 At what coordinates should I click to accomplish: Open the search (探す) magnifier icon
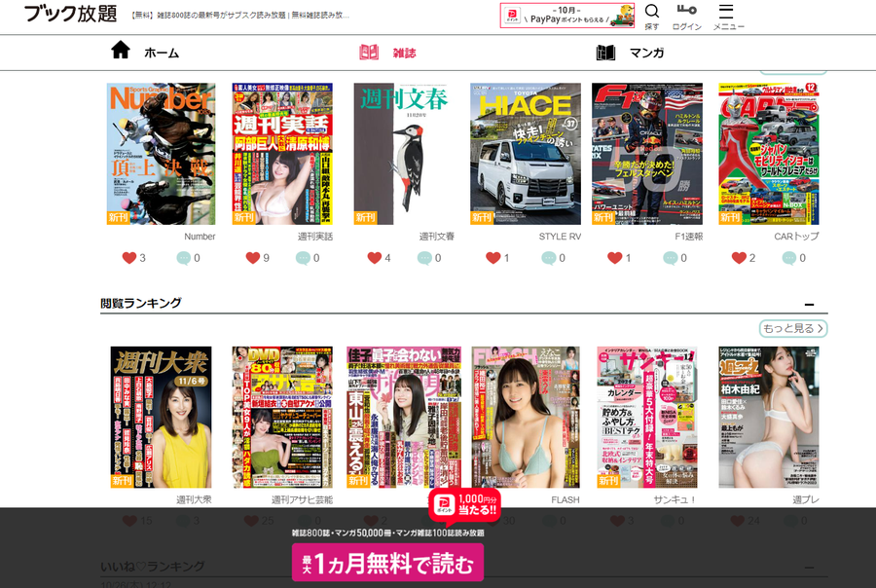click(651, 11)
